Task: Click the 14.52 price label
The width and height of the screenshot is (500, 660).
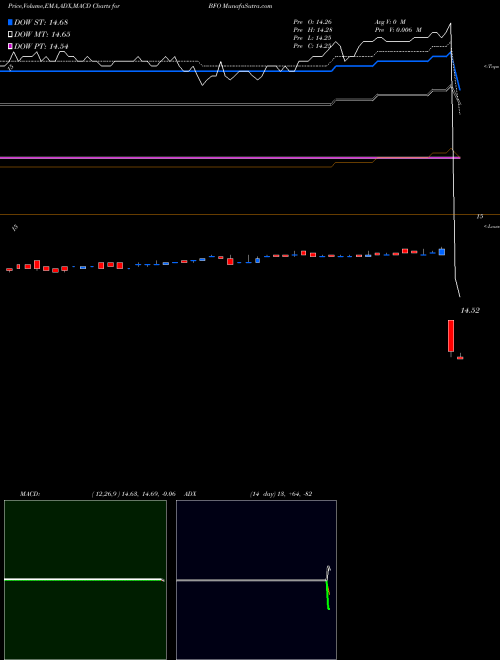Action: click(x=470, y=311)
